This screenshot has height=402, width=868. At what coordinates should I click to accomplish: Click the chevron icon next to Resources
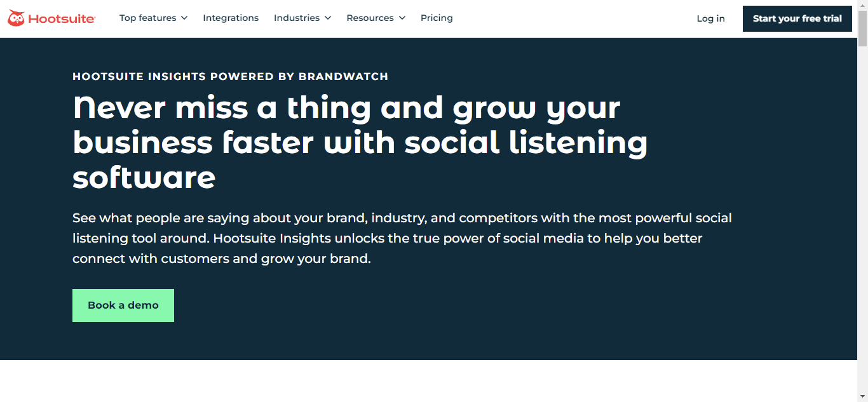[402, 18]
